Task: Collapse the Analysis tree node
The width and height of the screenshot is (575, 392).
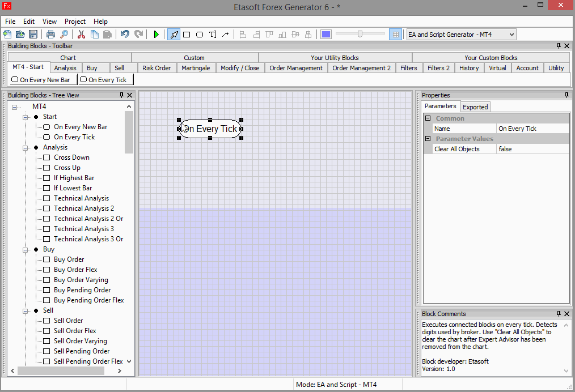Action: [x=26, y=147]
